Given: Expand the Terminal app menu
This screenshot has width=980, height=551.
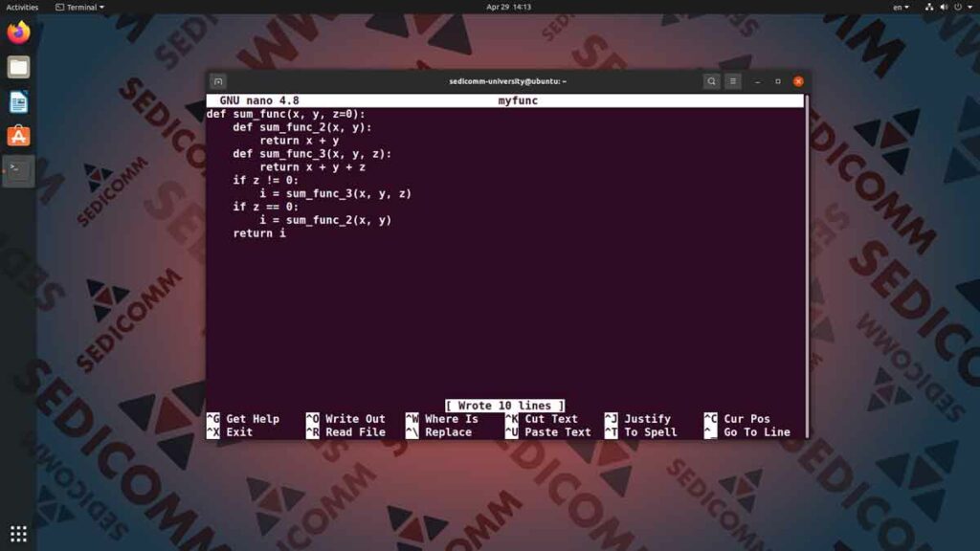Looking at the screenshot, I should point(79,7).
